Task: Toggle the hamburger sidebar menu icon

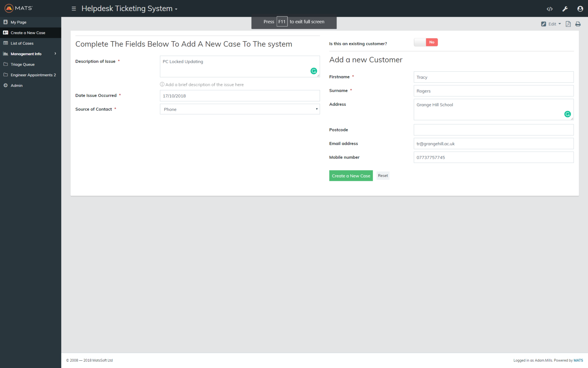Action: [x=74, y=9]
